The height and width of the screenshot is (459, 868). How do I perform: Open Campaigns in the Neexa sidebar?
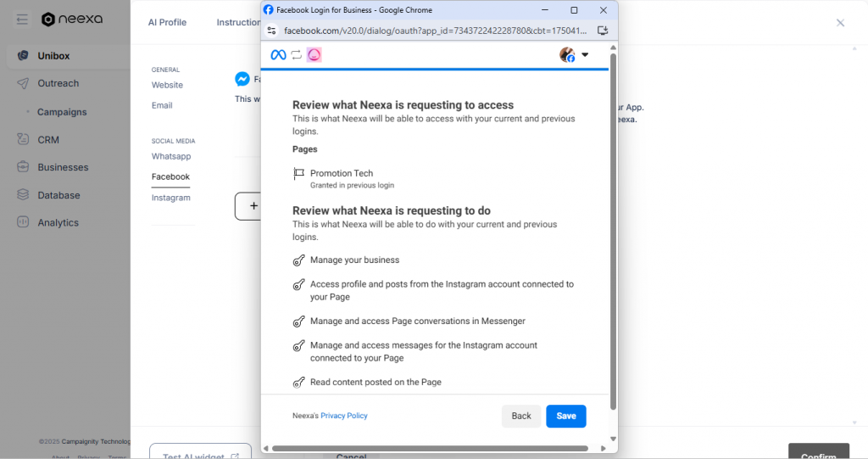[62, 112]
